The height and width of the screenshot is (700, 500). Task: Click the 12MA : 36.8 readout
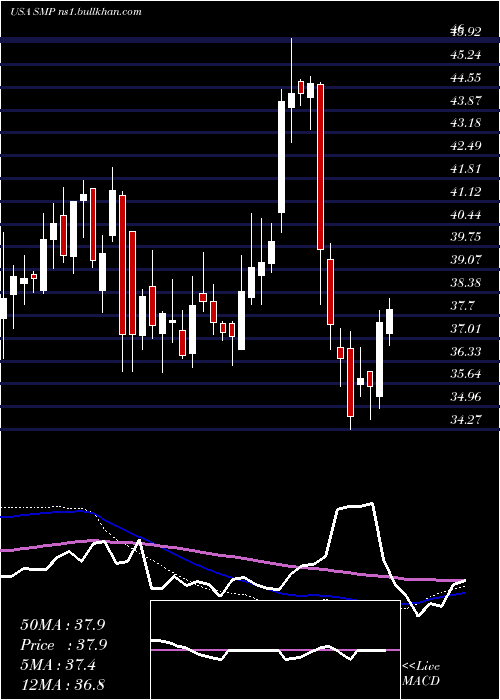tap(63, 684)
